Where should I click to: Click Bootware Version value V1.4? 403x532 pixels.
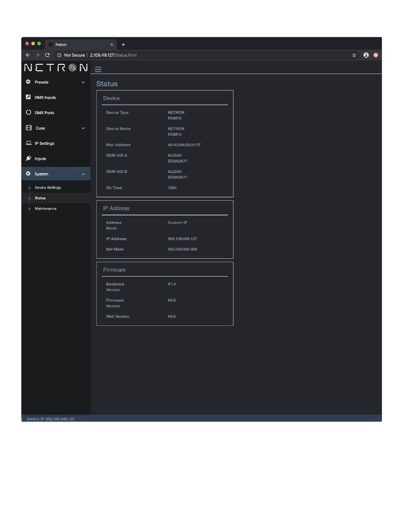pyautogui.click(x=171, y=284)
